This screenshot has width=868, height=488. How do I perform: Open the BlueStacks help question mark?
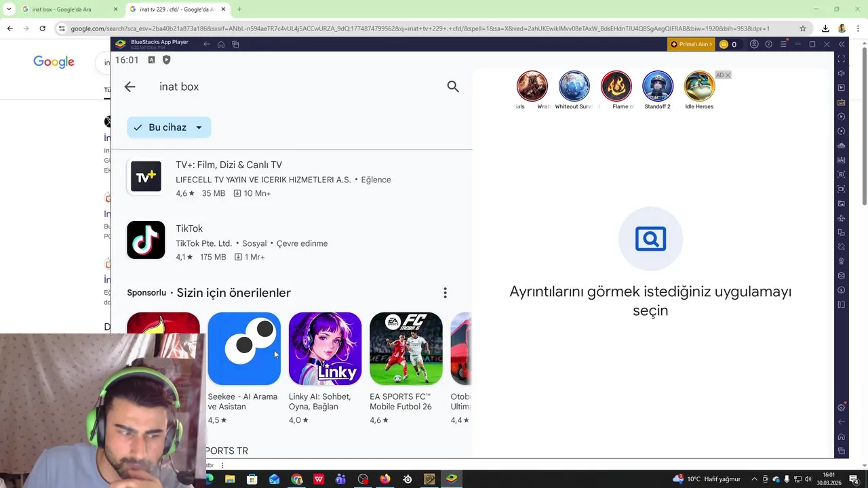pyautogui.click(x=768, y=44)
